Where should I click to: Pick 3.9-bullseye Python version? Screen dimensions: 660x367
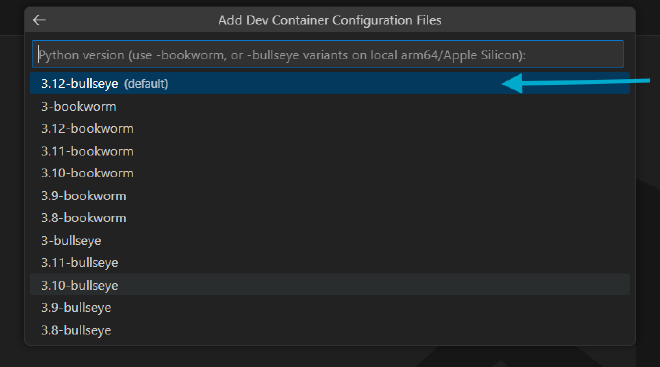click(x=330, y=308)
